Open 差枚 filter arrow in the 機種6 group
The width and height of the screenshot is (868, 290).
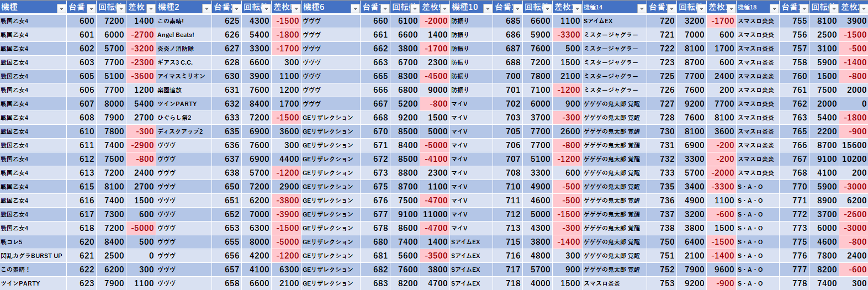444,8
